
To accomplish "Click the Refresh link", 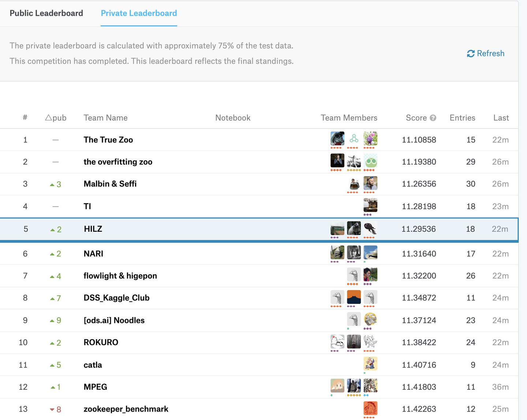I will click(490, 53).
